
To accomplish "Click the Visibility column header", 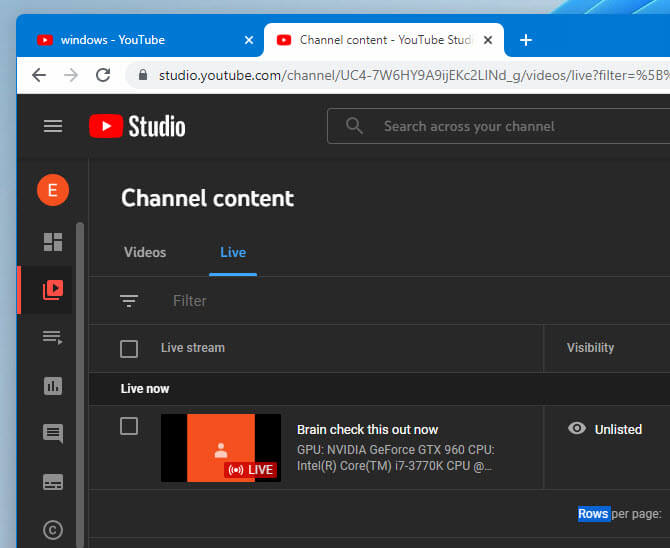I will tap(591, 348).
